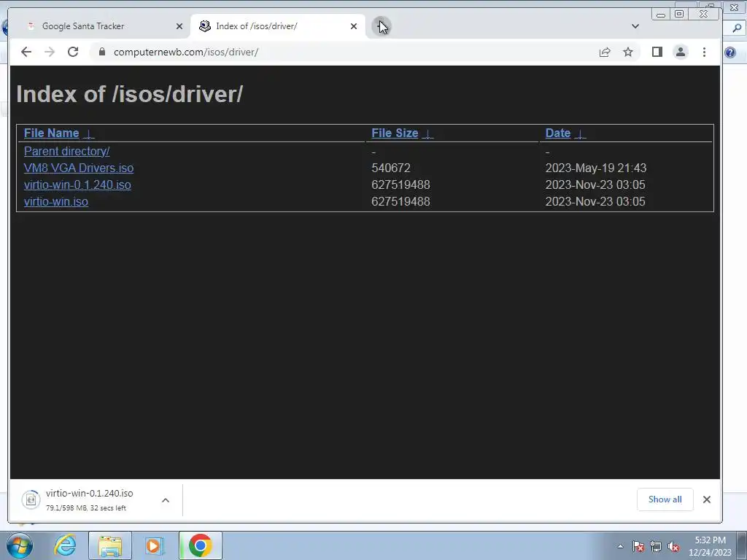The image size is (747, 560).
Task: Click the search icon in the background window
Action: (737, 28)
